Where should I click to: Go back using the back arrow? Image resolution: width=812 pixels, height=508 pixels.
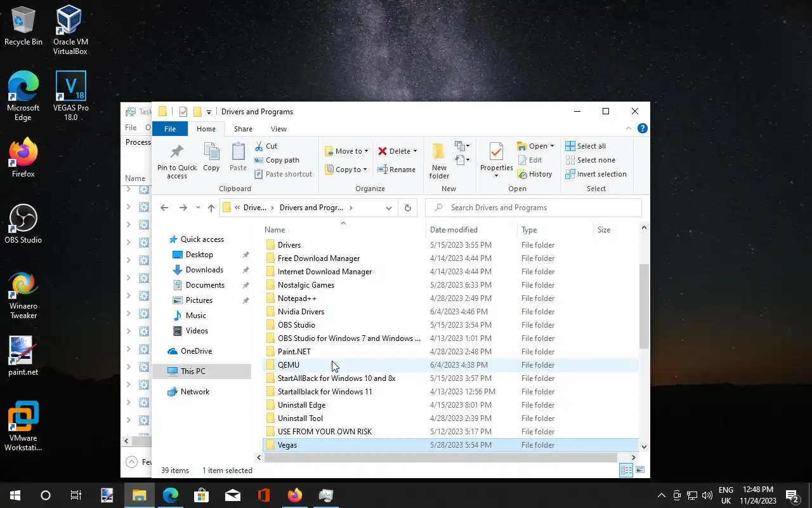[164, 208]
